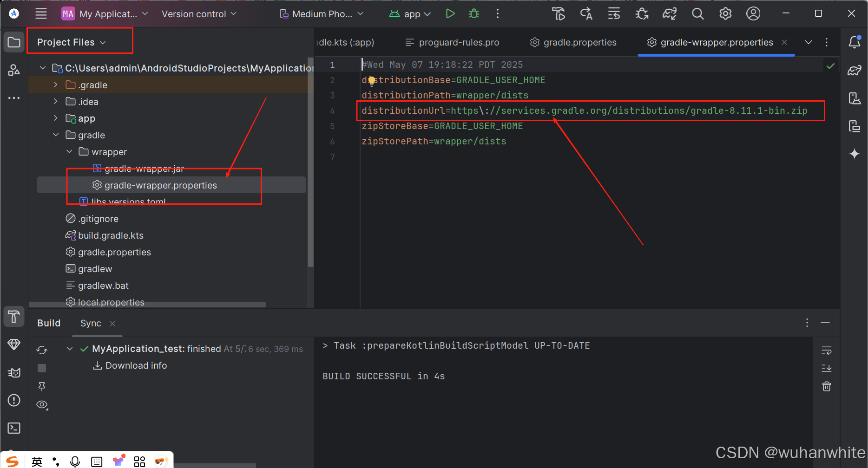The width and height of the screenshot is (868, 468).
Task: Open the Structure tool window icon
Action: coord(14,70)
